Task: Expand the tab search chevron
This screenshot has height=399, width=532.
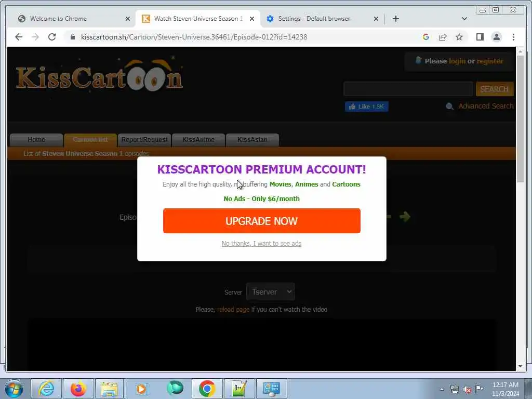Action: pos(464,19)
